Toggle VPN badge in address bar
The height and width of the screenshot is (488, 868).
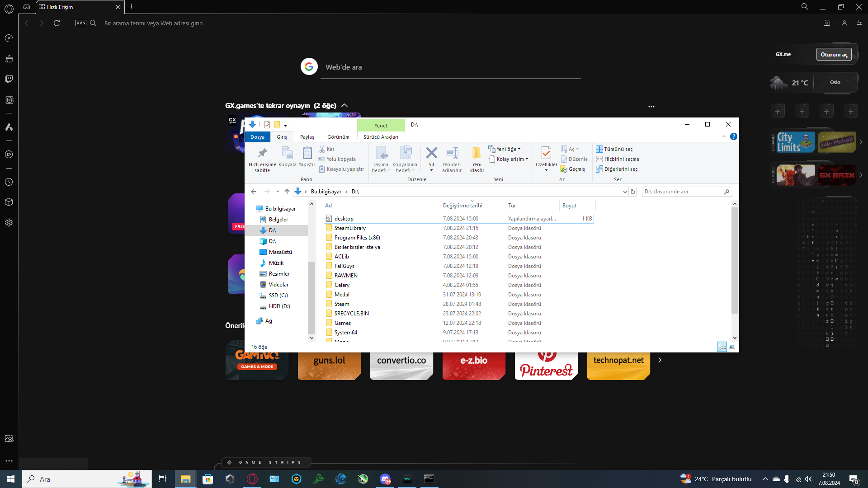pyautogui.click(x=81, y=23)
